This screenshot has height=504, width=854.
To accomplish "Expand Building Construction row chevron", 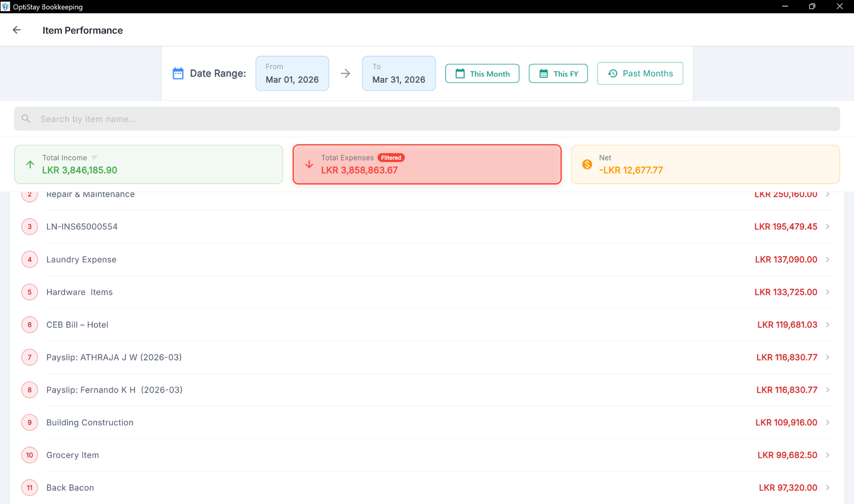I will coord(827,422).
